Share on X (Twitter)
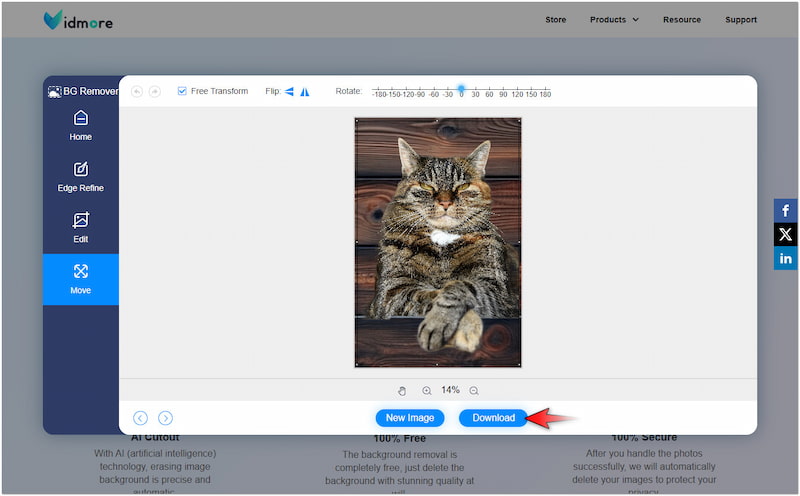This screenshot has height=496, width=800. point(785,234)
